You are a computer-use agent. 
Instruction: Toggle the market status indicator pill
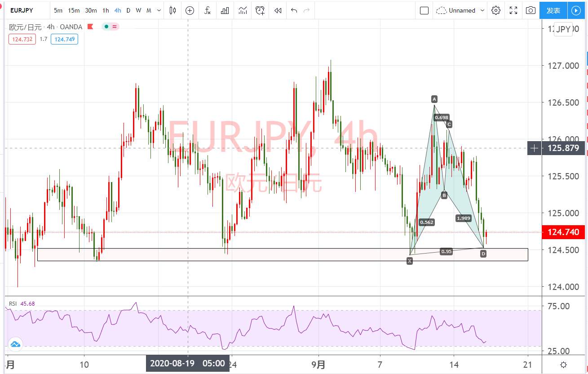[110, 27]
